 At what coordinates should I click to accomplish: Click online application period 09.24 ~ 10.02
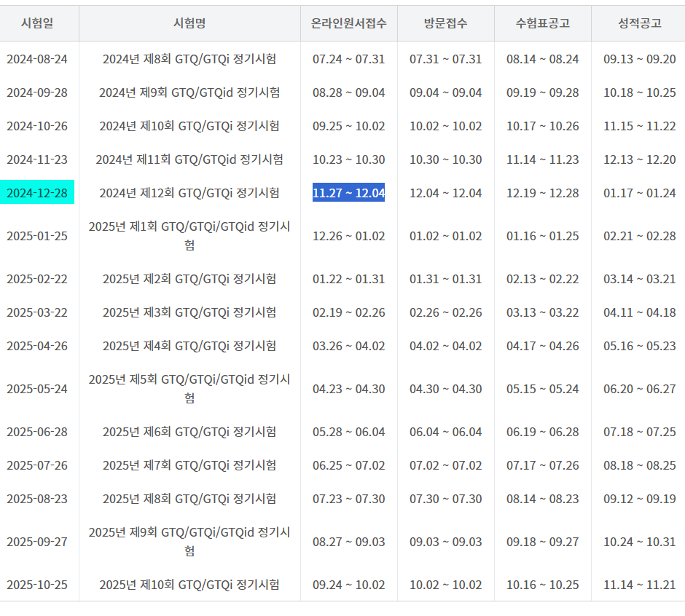click(x=348, y=585)
